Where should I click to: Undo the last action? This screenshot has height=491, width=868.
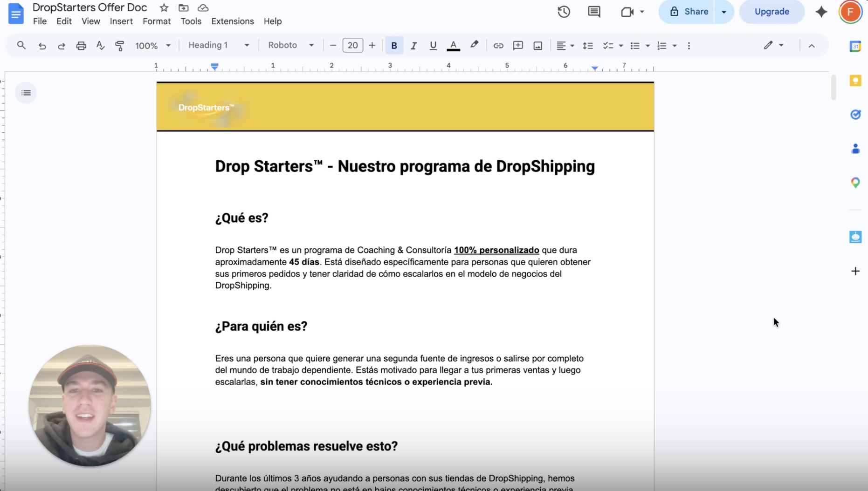tap(42, 46)
